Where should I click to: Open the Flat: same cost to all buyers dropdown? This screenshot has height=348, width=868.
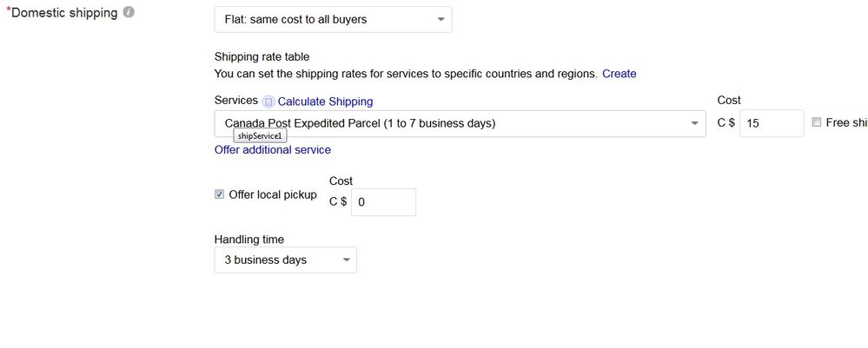(x=333, y=19)
